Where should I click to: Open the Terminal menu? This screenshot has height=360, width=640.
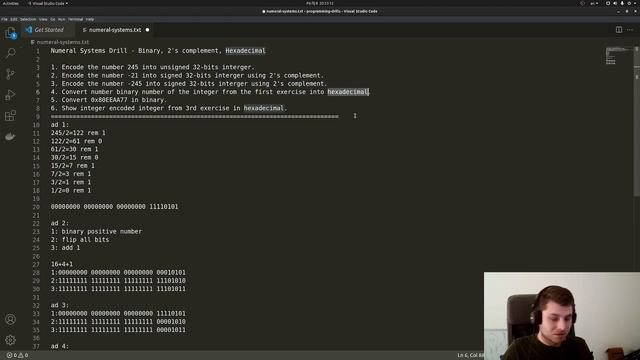pos(76,19)
